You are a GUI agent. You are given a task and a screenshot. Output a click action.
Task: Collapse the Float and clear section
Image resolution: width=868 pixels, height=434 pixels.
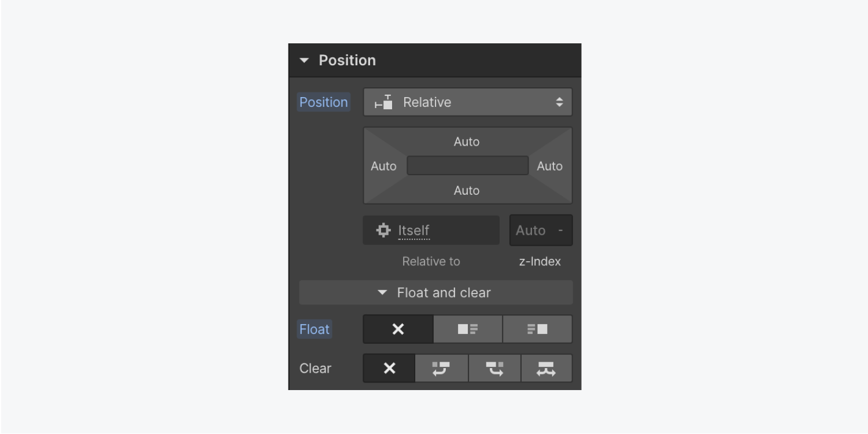435,292
